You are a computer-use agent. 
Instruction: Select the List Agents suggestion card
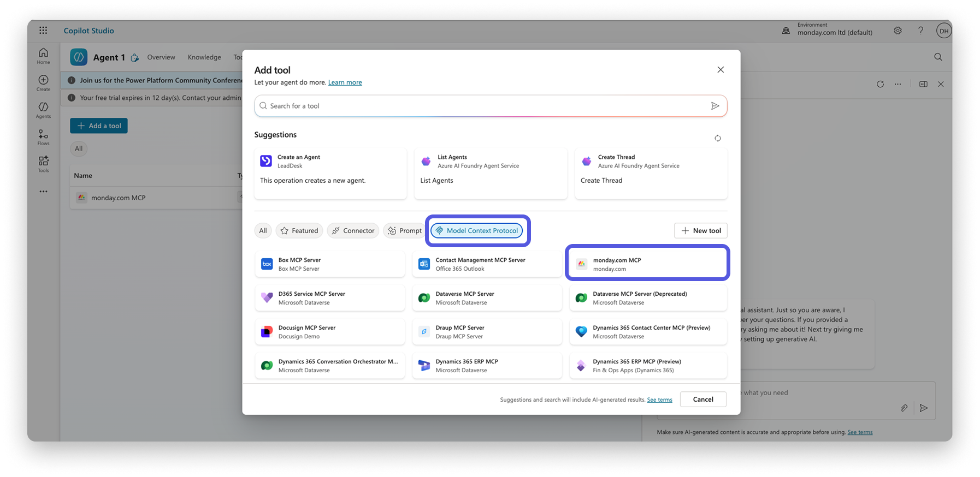(491, 173)
